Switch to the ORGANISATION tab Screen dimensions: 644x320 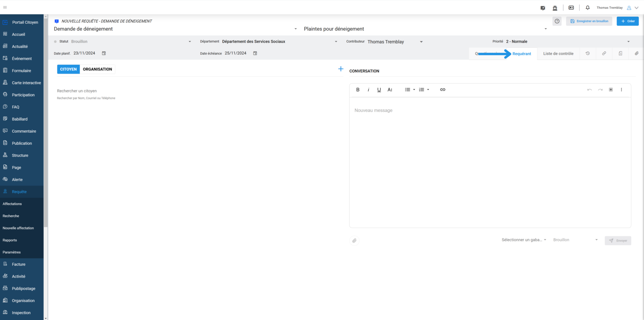coord(97,69)
